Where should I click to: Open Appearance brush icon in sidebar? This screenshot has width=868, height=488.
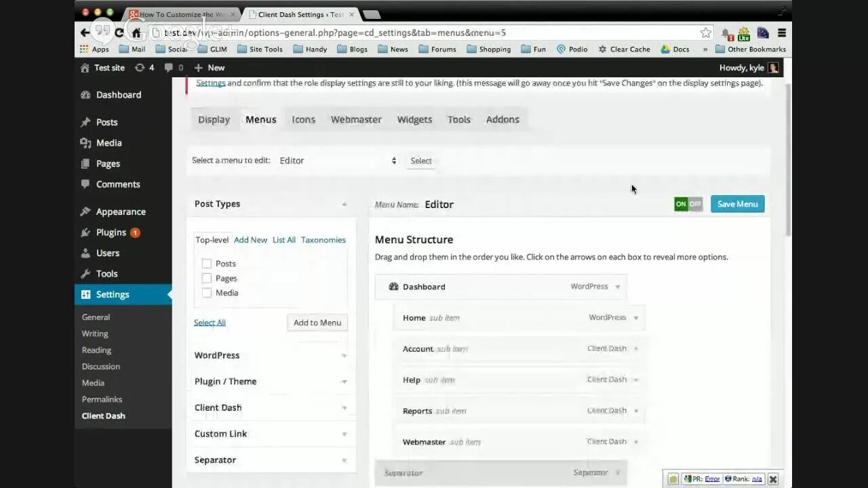click(85, 211)
